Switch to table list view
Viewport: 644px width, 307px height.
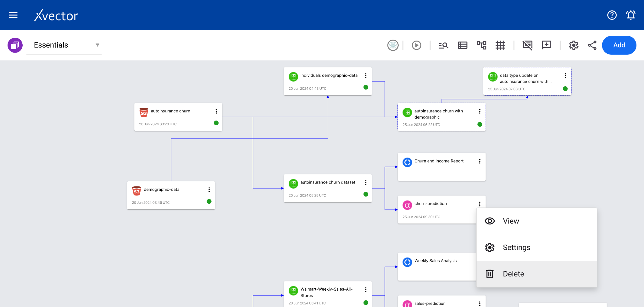[463, 45]
